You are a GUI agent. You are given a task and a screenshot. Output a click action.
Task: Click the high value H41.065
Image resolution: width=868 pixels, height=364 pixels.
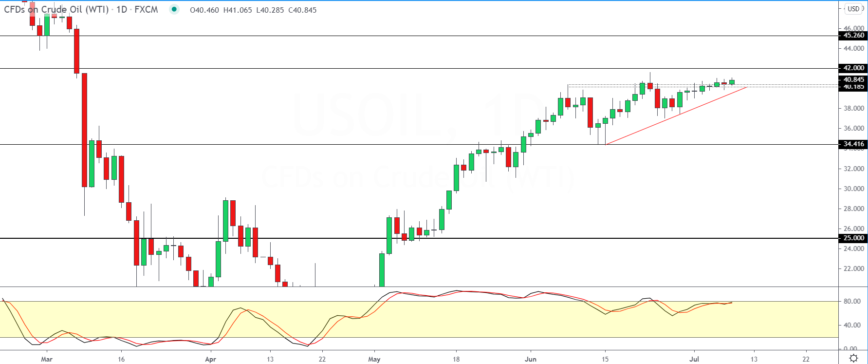(238, 10)
